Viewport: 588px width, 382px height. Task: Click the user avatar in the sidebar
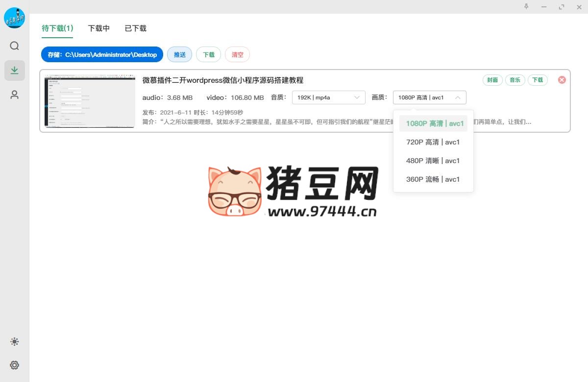tap(15, 18)
